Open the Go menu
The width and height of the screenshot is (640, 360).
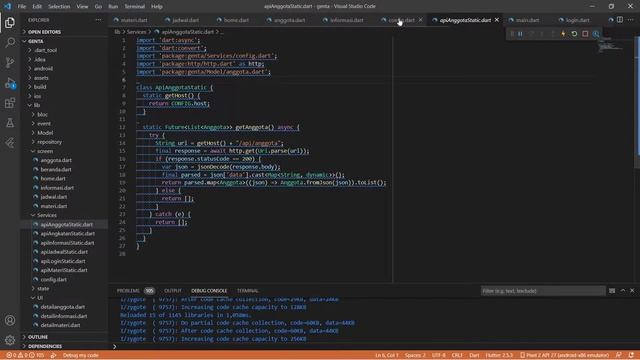tap(98, 7)
